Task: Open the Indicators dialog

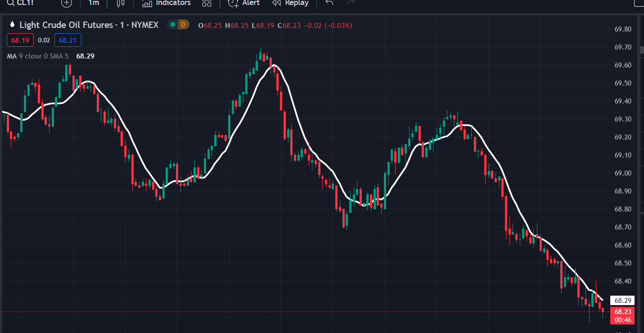Action: tap(166, 4)
